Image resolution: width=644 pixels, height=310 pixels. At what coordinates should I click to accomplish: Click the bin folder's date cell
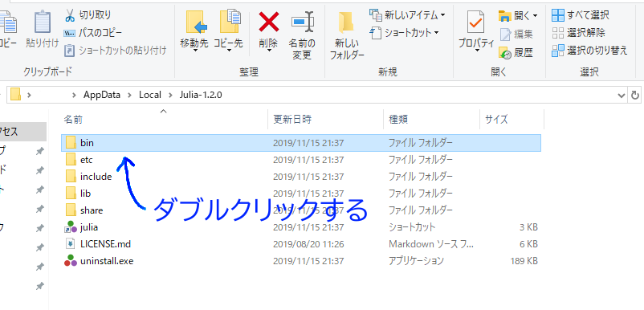pos(308,143)
